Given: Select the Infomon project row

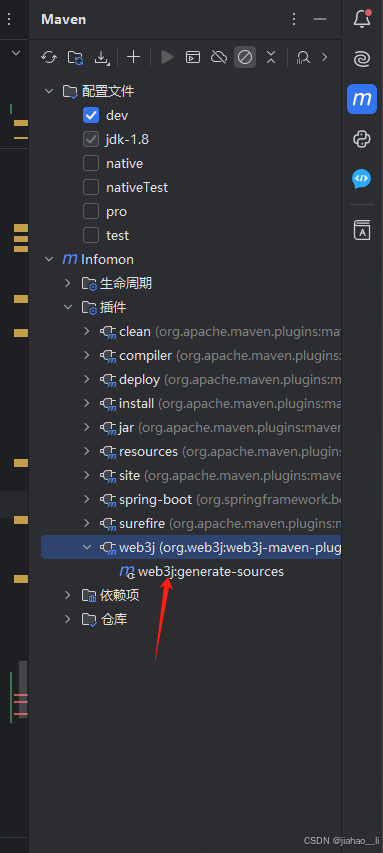Looking at the screenshot, I should 190,259.
